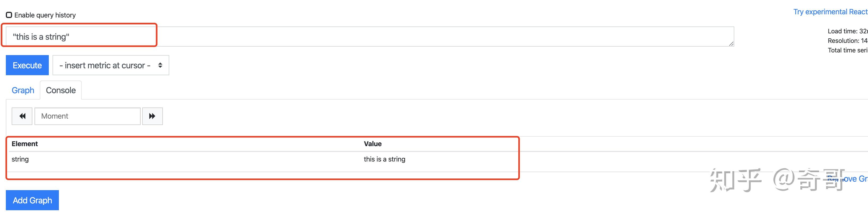This screenshot has width=868, height=215.
Task: Click into the query expression text box
Action: click(x=371, y=37)
